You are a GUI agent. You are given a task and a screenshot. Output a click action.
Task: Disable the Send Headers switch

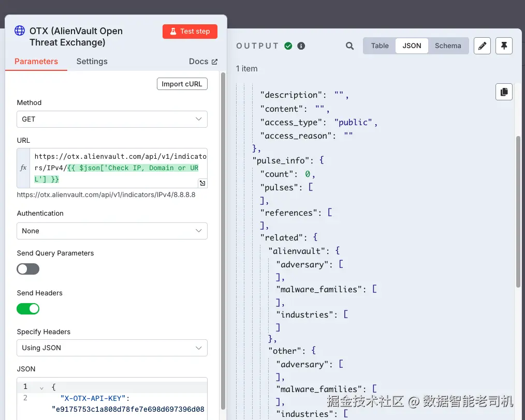28,309
